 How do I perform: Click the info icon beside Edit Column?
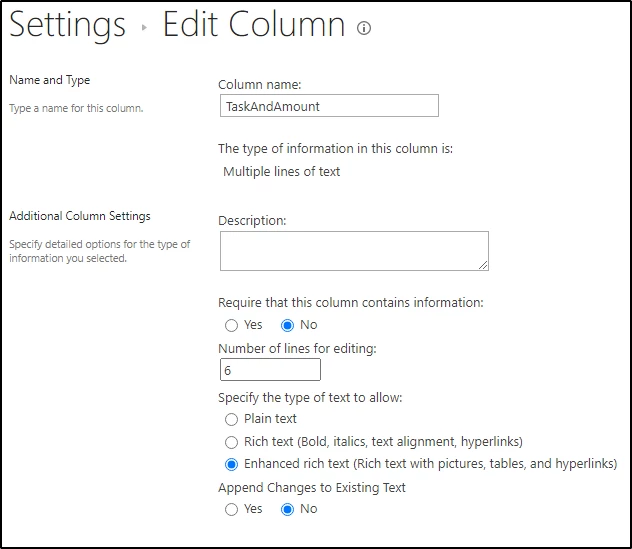[x=364, y=28]
